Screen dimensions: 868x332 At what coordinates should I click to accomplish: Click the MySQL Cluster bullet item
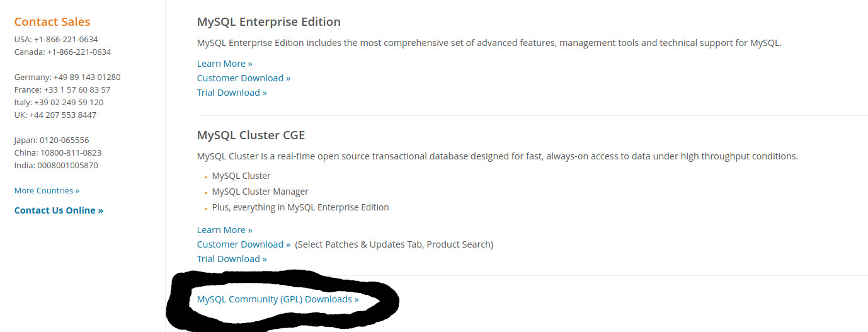click(241, 176)
